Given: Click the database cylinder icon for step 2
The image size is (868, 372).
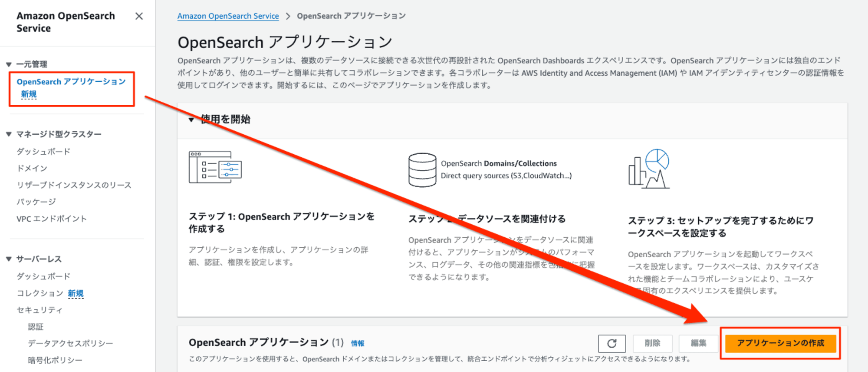Looking at the screenshot, I should click(422, 170).
